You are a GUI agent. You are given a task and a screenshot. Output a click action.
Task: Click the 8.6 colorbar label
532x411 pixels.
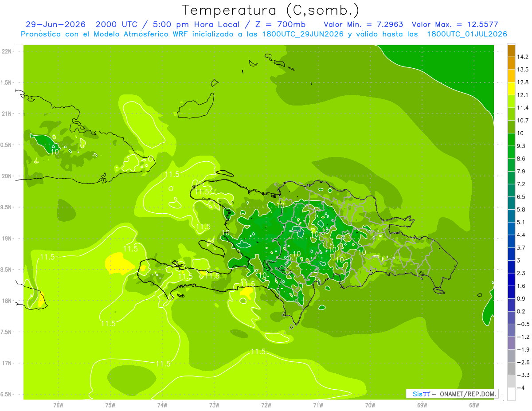pyautogui.click(x=521, y=159)
